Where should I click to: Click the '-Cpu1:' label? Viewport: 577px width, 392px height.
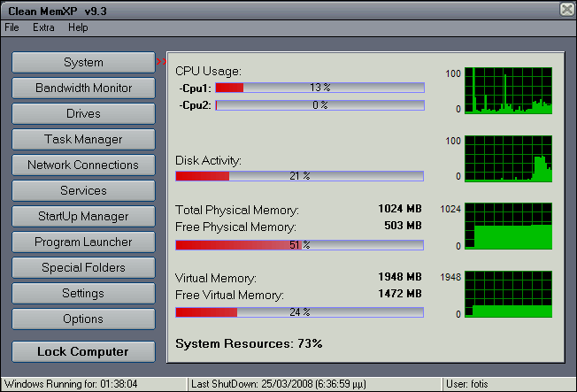(195, 88)
